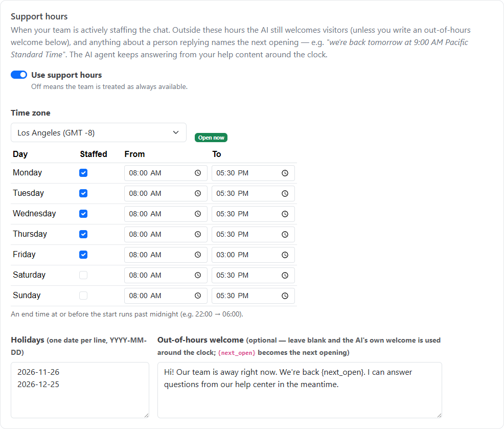Image resolution: width=504 pixels, height=429 pixels.
Task: Edit Saturday To time field
Action: (254, 275)
